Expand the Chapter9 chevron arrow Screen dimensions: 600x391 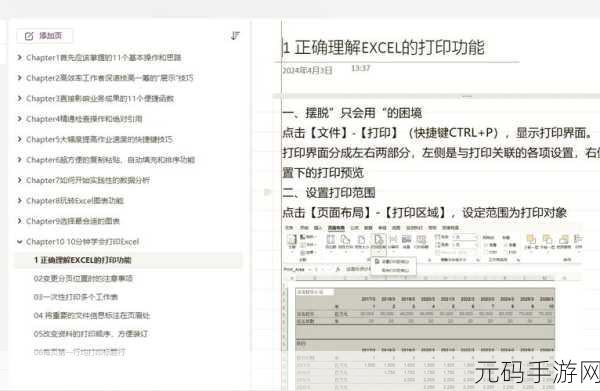tap(20, 221)
